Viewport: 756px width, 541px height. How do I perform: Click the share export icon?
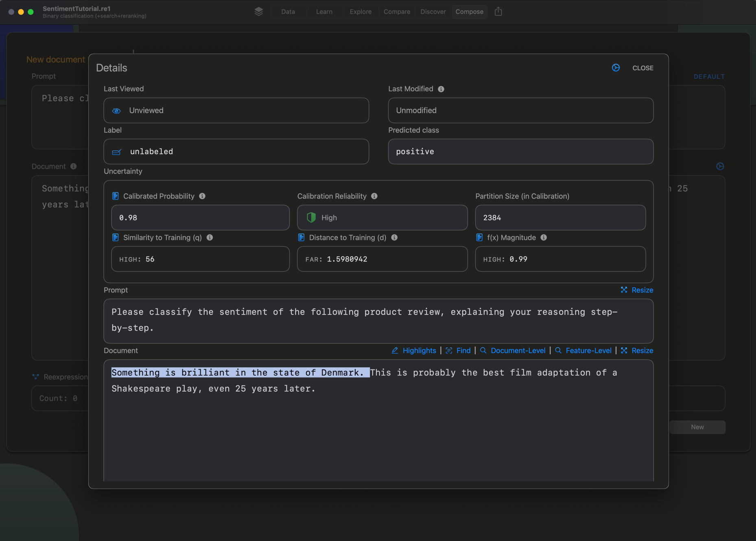[498, 11]
